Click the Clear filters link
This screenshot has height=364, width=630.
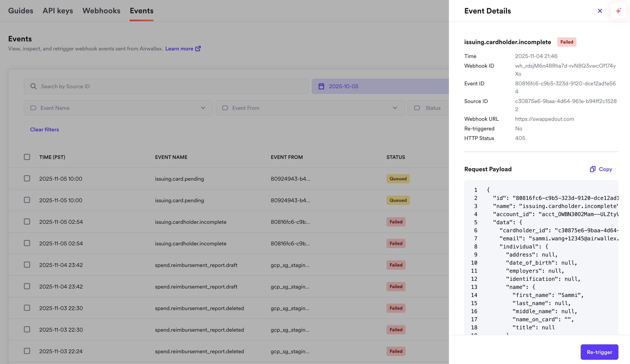pos(45,129)
